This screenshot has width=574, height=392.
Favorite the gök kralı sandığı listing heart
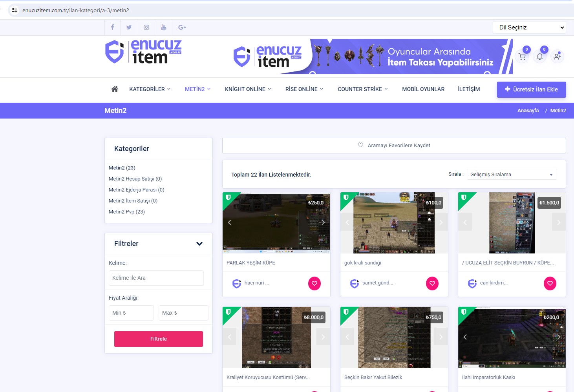pyautogui.click(x=432, y=283)
